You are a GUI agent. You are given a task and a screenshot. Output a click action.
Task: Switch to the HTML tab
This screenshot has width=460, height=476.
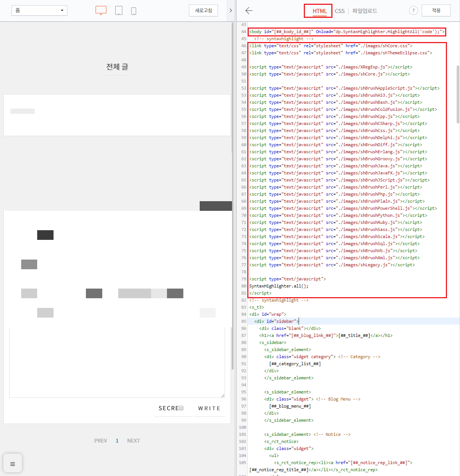(x=319, y=11)
